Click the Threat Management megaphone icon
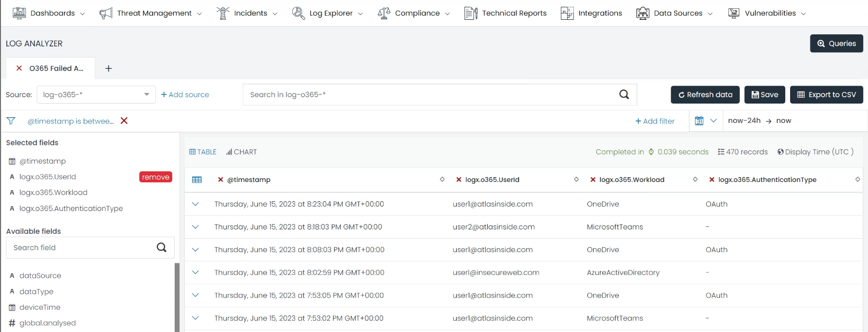Image resolution: width=868 pixels, height=332 pixels. (105, 13)
